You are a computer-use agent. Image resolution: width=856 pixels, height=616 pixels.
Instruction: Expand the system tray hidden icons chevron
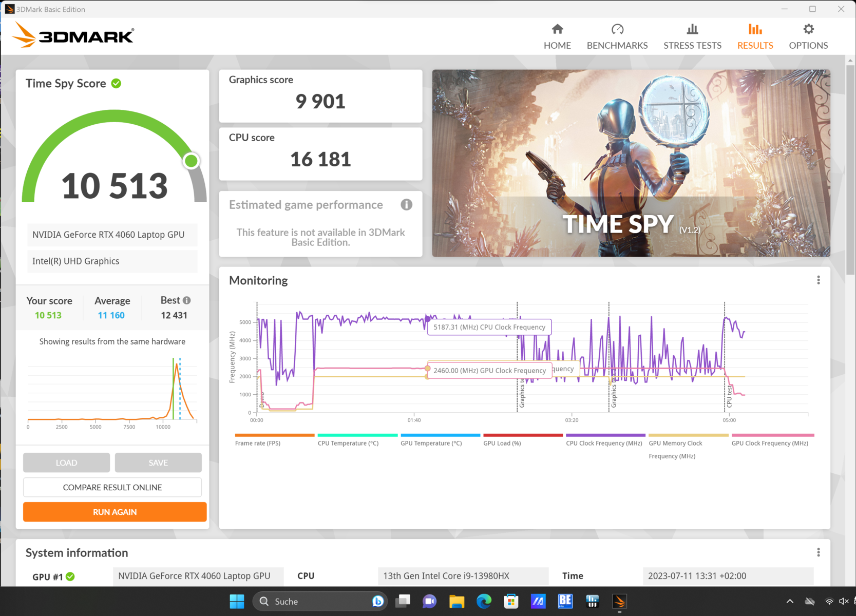tap(790, 601)
